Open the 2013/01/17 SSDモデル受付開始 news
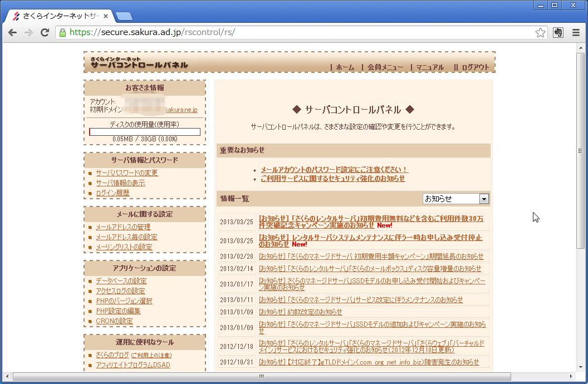This screenshot has width=588, height=384. click(372, 284)
